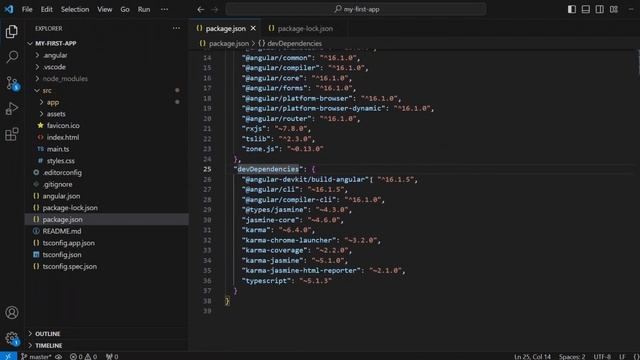Switch to package.json editor tab
640x360 pixels.
pyautogui.click(x=226, y=28)
